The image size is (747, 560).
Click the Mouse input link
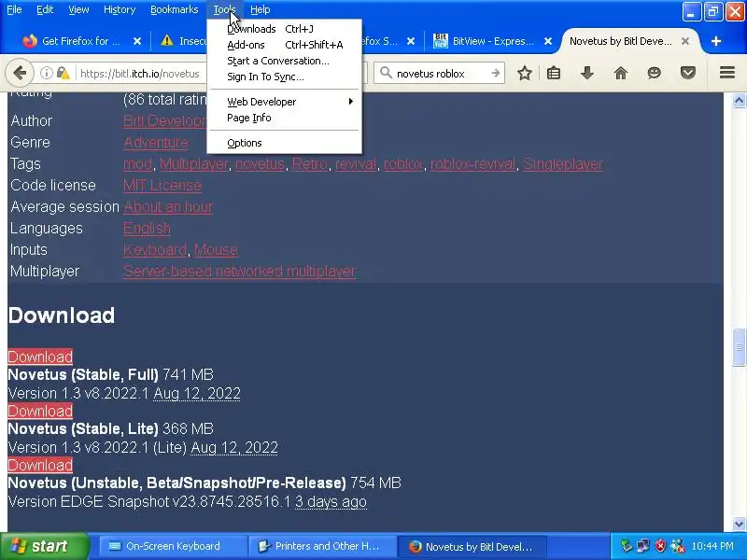(x=216, y=249)
